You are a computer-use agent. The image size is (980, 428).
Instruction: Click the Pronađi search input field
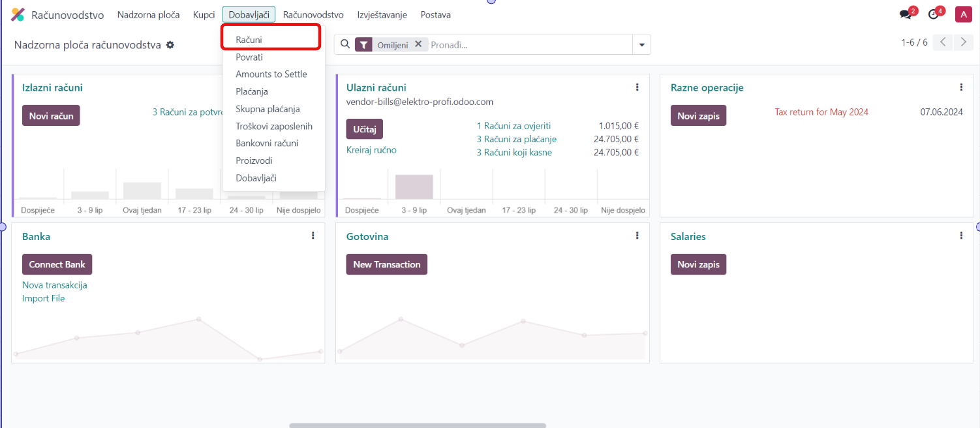[x=528, y=44]
